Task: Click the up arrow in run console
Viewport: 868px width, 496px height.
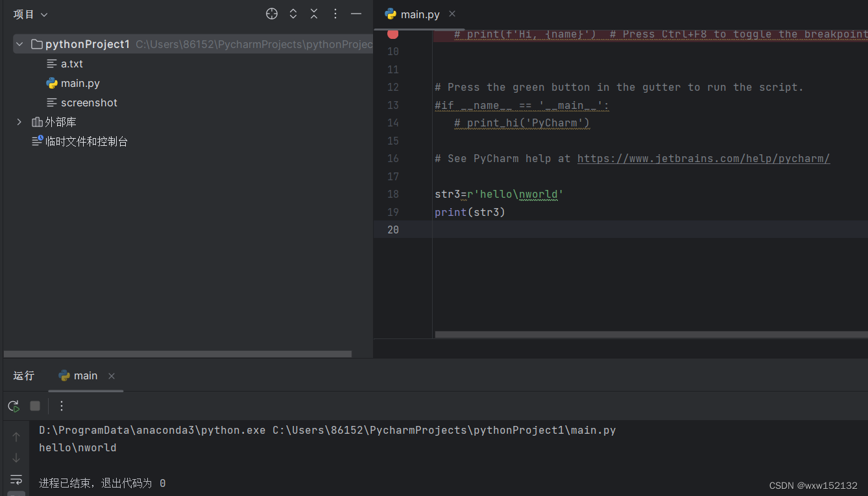Action: [x=16, y=437]
